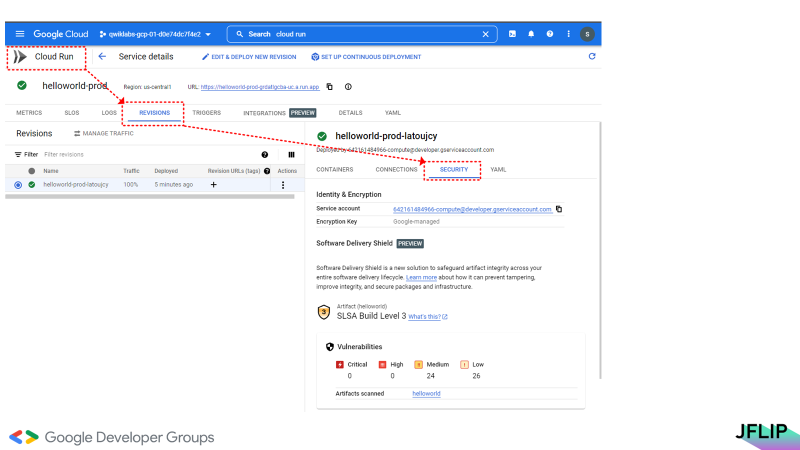Image resolution: width=800 pixels, height=450 pixels.
Task: Activate Cloud Shell terminal icon
Action: (x=512, y=34)
